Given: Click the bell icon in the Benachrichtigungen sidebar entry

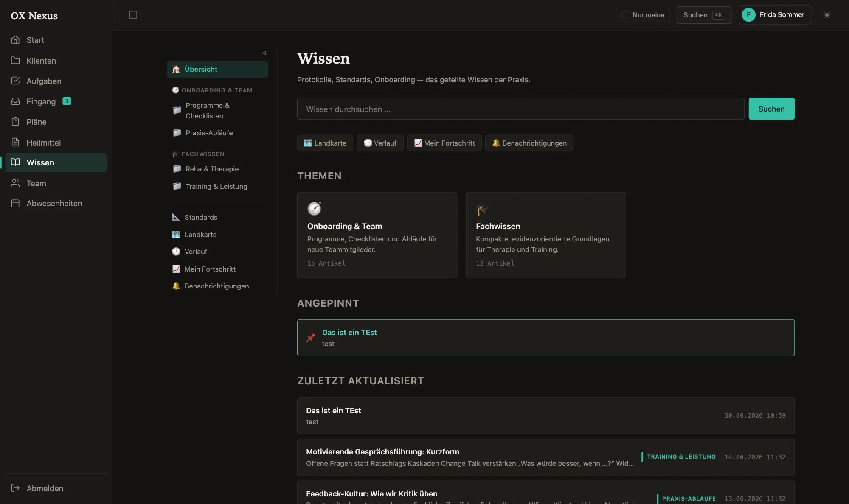Looking at the screenshot, I should 176,286.
